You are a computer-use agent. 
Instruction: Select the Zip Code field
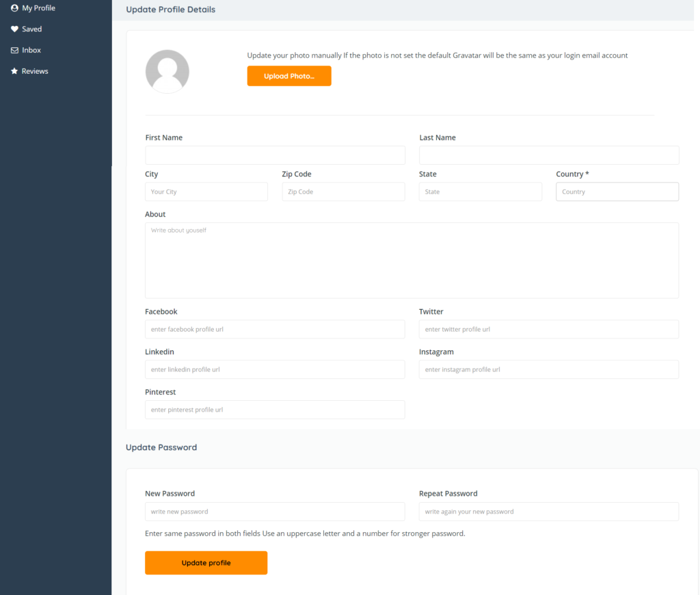(x=343, y=192)
